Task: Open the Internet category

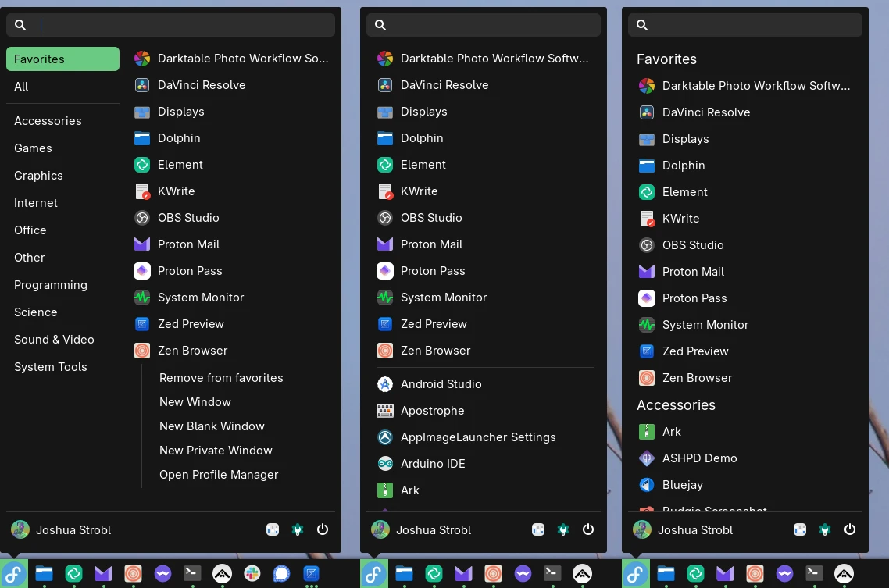Action: click(63, 203)
